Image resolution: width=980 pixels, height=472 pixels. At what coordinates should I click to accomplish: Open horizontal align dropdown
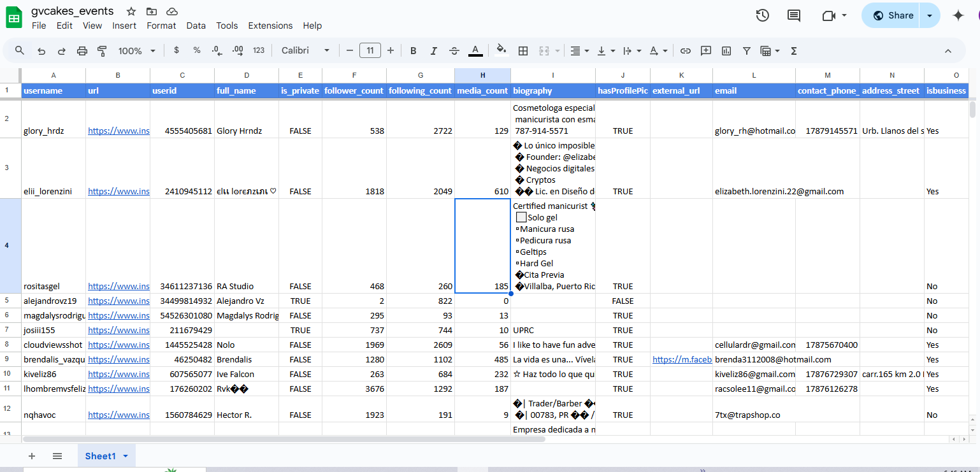(x=579, y=50)
